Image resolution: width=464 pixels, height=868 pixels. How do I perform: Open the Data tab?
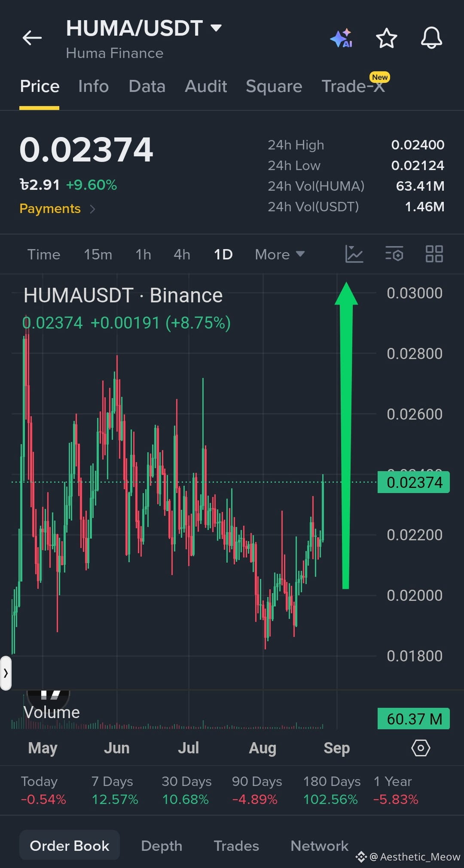147,86
